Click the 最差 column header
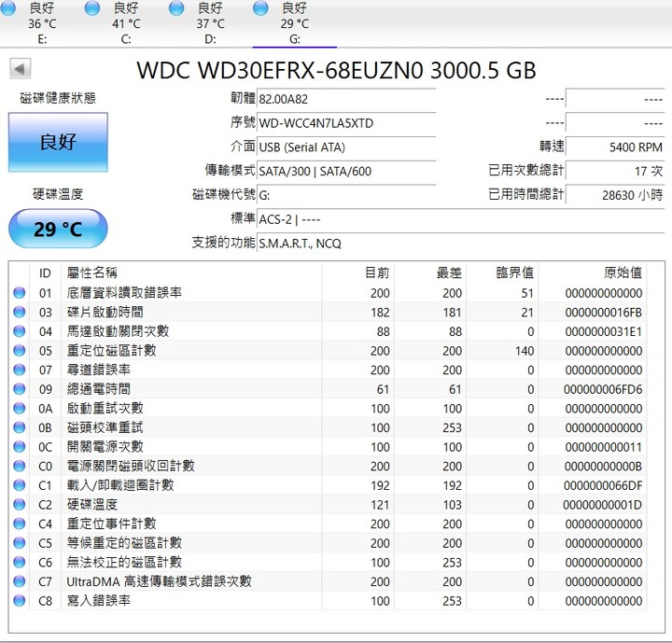Screen dimensions: 672x643 [x=430, y=273]
